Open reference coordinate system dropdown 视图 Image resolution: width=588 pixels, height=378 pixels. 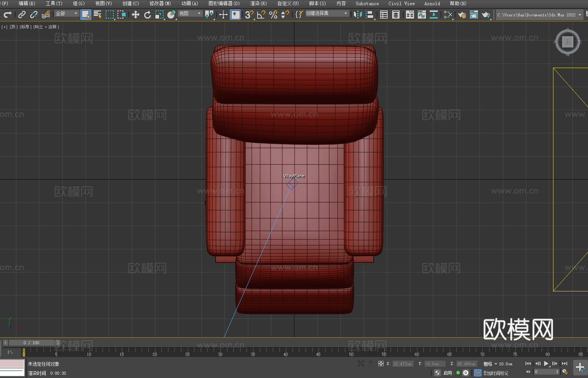pos(190,13)
